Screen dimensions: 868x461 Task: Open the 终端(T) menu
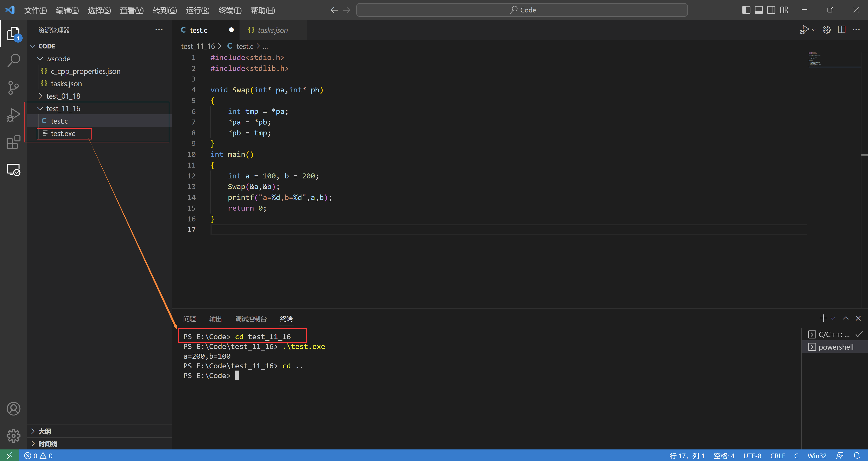coord(230,10)
